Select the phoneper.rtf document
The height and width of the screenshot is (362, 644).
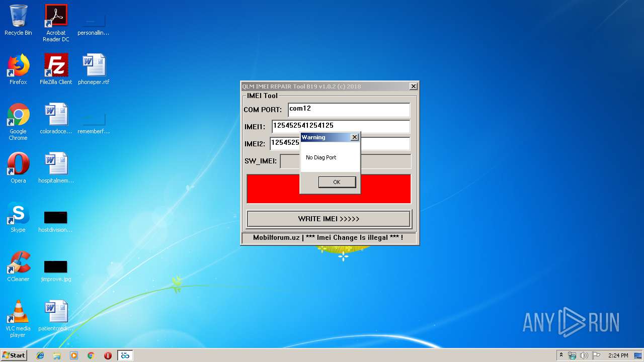coord(94,70)
